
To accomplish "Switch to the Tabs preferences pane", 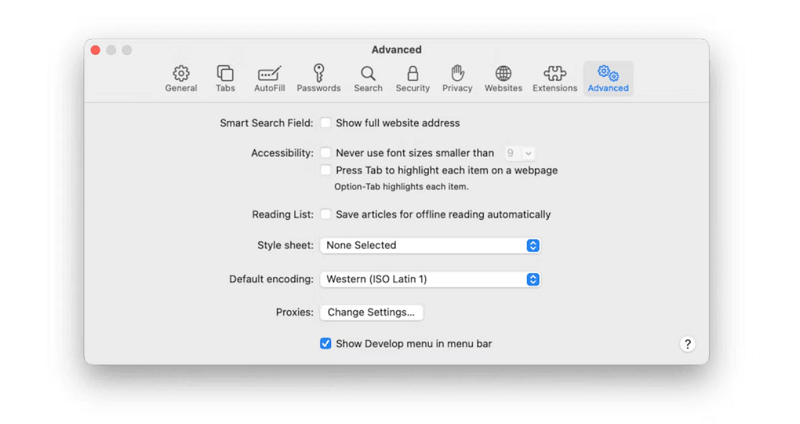I will pos(225,79).
